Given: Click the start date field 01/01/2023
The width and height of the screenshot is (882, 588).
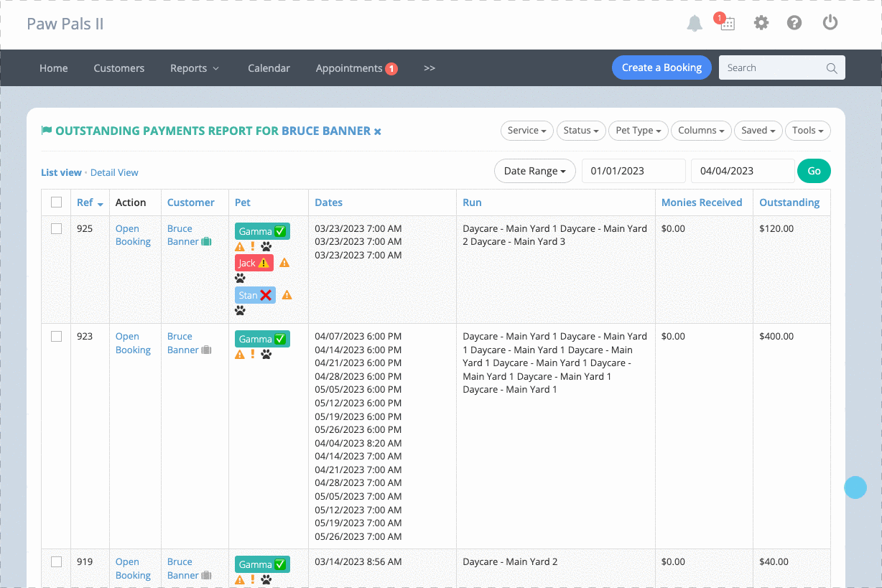Looking at the screenshot, I should (x=633, y=171).
